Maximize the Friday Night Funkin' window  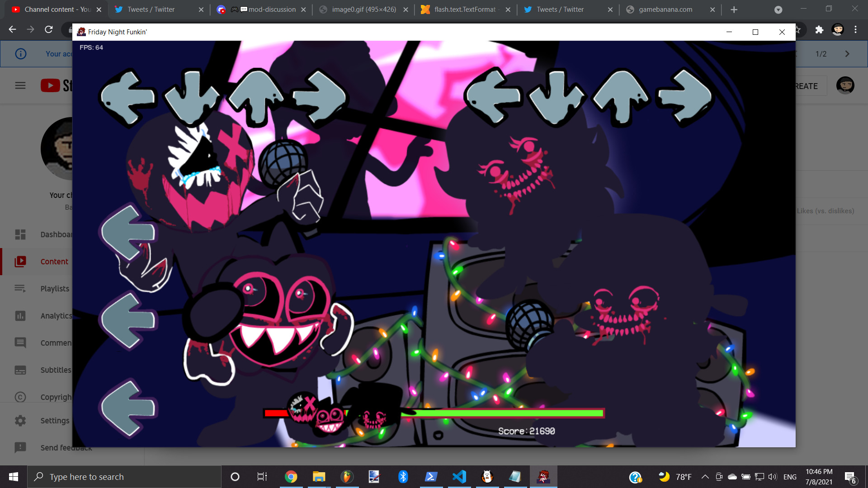point(755,32)
